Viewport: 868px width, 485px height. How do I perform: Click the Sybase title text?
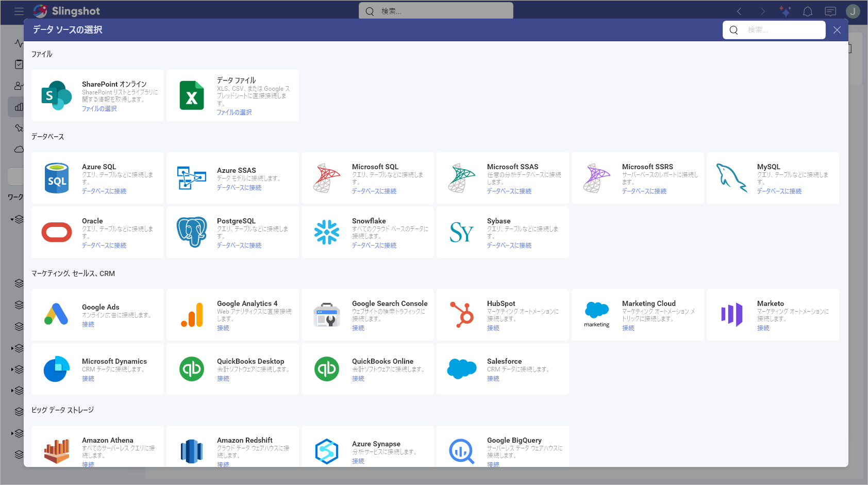click(499, 221)
